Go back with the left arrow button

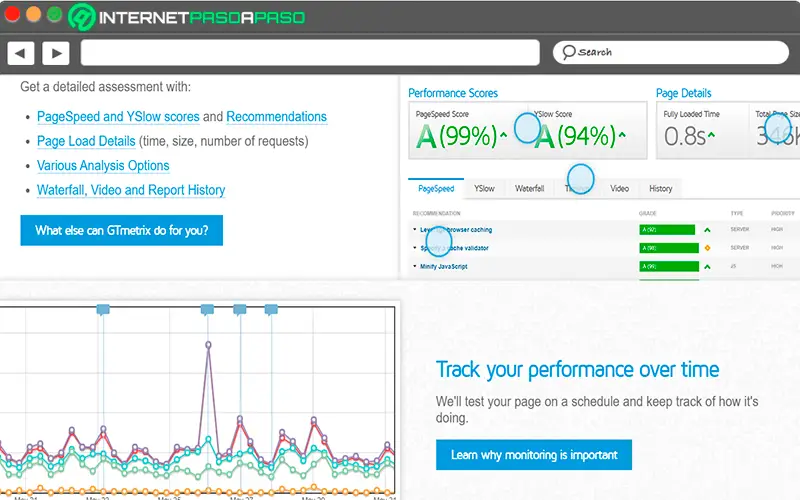[x=20, y=53]
